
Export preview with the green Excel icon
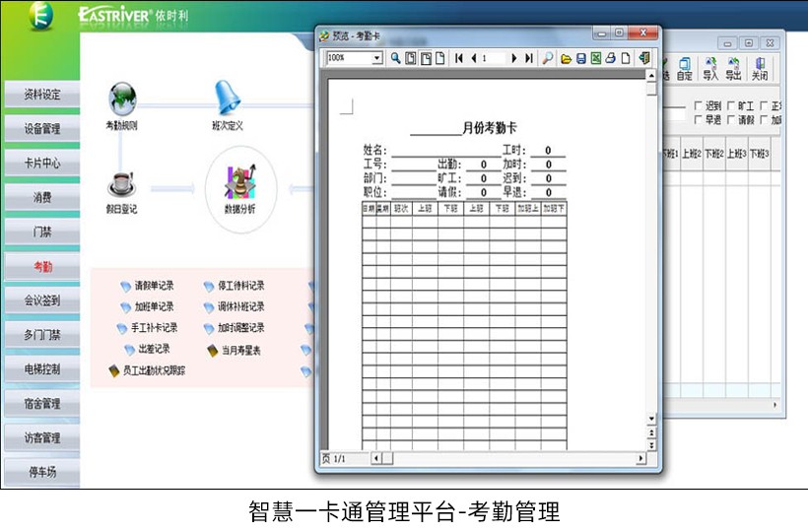tap(596, 58)
